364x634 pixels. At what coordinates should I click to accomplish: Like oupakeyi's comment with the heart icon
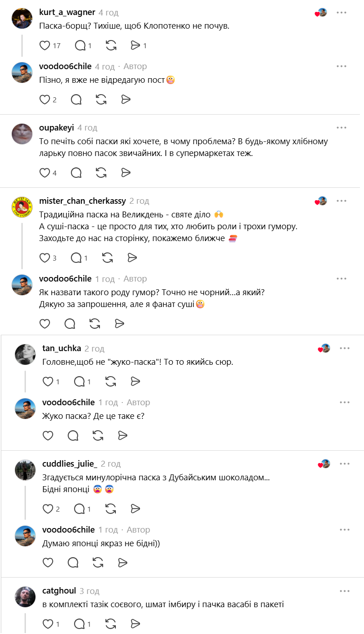tap(45, 173)
